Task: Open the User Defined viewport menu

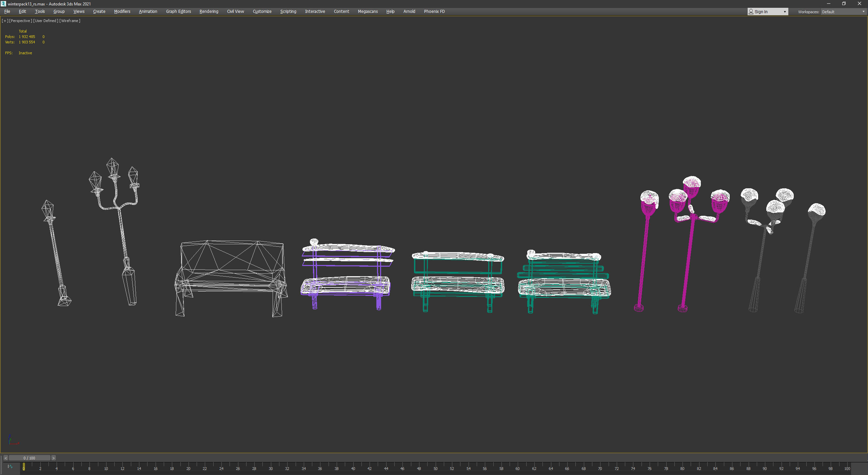Action: pyautogui.click(x=45, y=21)
